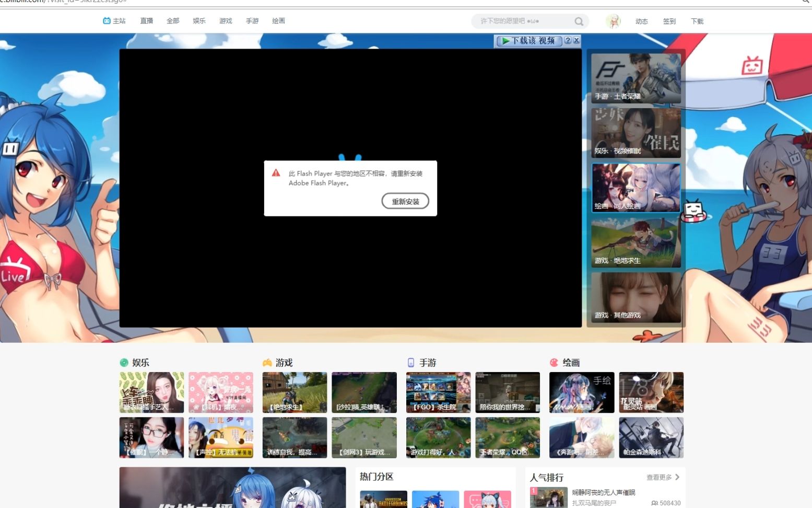Click the question mark help icon on download bar
812x508 pixels.
coord(568,40)
